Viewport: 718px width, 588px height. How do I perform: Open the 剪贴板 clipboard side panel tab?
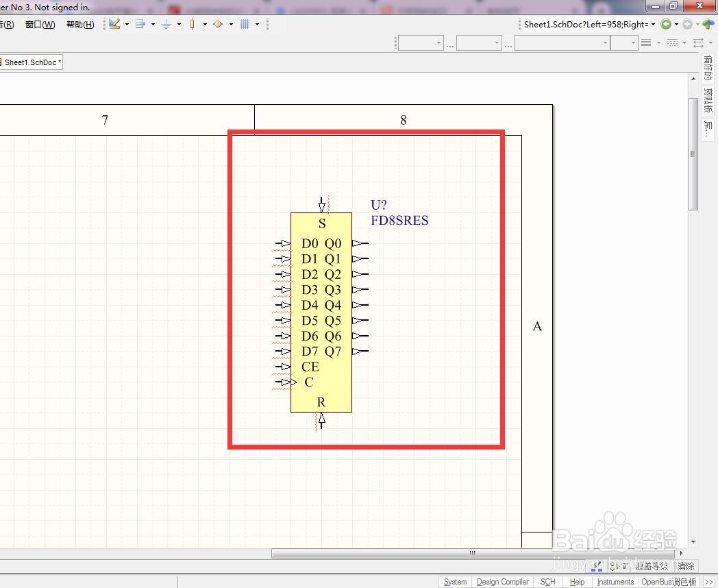(x=708, y=101)
